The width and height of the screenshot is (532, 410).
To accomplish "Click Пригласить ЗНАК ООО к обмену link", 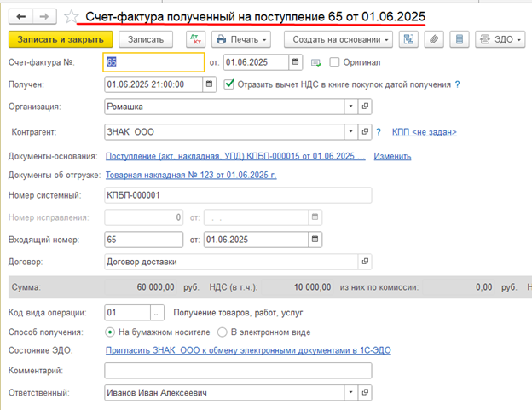I will click(x=248, y=350).
